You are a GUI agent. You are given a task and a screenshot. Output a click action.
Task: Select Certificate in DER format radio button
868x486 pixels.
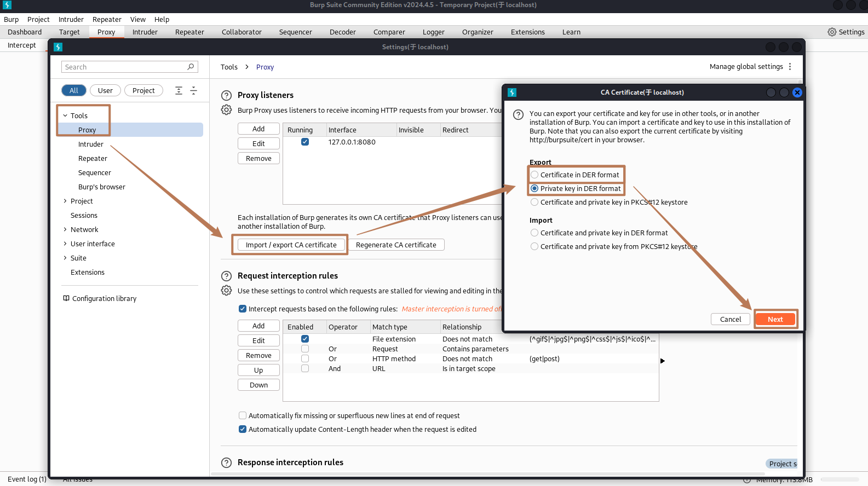534,175
